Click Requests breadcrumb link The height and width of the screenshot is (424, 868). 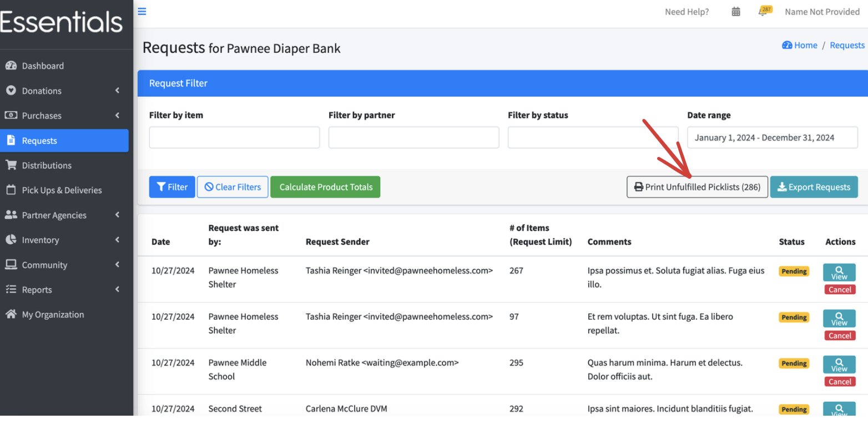[x=847, y=46]
